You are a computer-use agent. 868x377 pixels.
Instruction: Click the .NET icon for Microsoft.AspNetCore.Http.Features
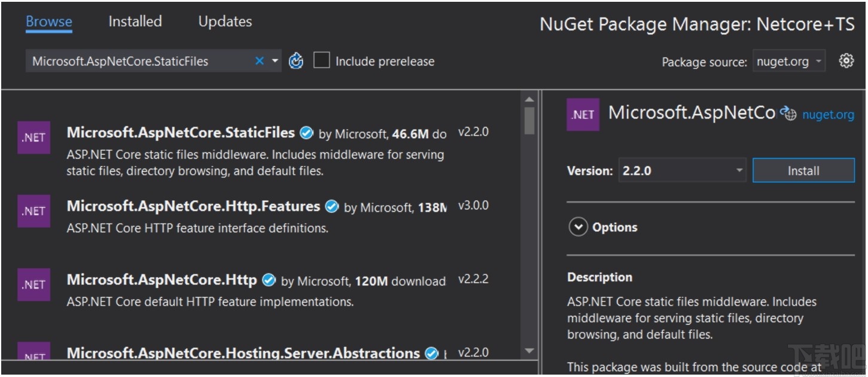(x=33, y=211)
